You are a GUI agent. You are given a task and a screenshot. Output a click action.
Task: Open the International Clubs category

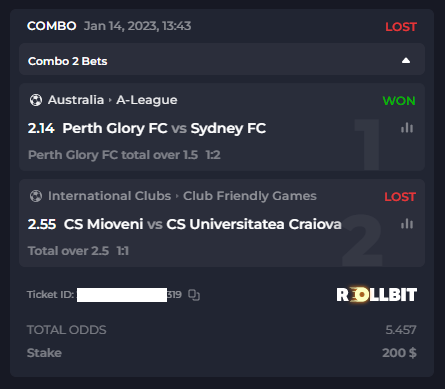(109, 196)
